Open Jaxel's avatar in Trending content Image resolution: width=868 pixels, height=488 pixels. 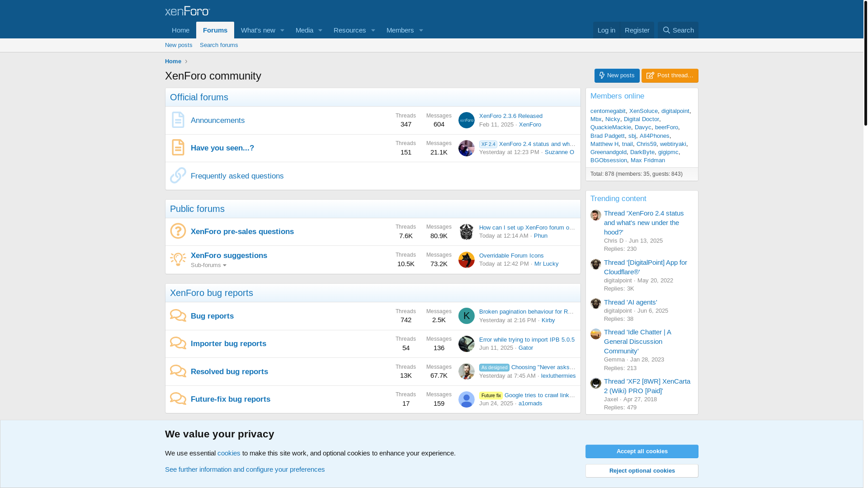tap(596, 383)
